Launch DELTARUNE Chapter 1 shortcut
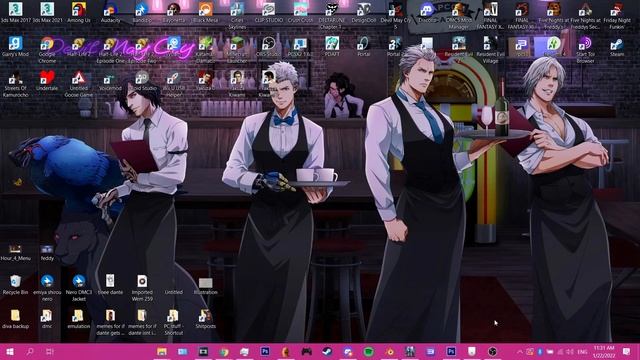This screenshot has height=360, width=640. point(332,16)
